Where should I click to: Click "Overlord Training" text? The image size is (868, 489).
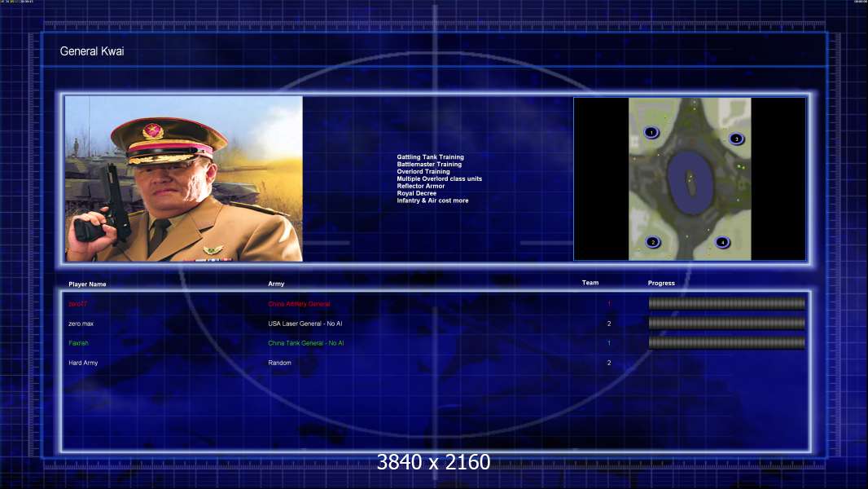pos(423,172)
